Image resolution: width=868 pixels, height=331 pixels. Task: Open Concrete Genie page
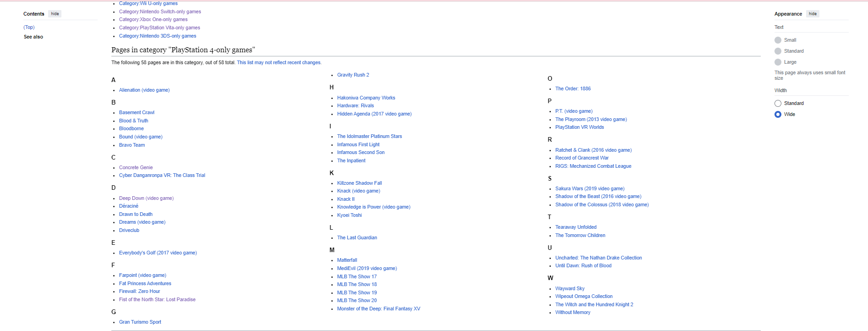136,167
